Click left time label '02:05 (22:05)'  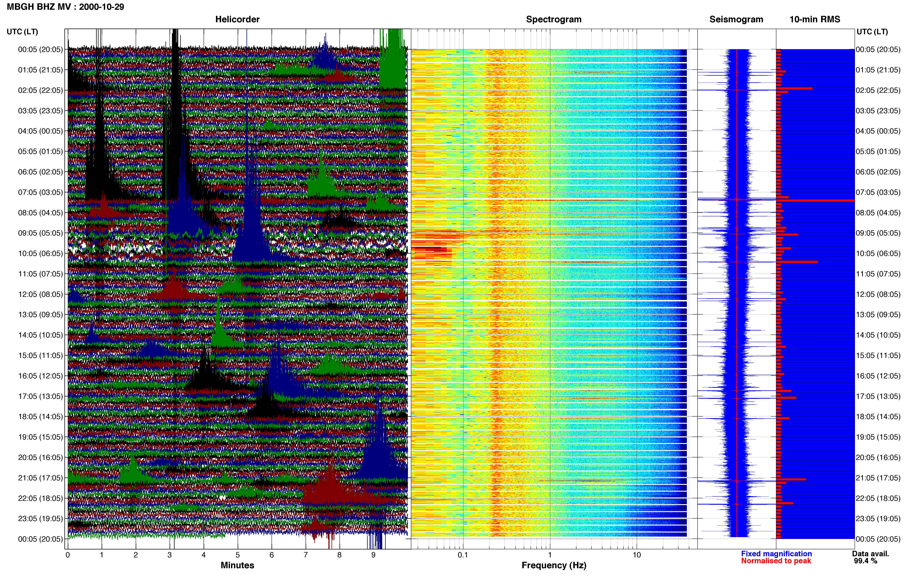click(x=41, y=90)
